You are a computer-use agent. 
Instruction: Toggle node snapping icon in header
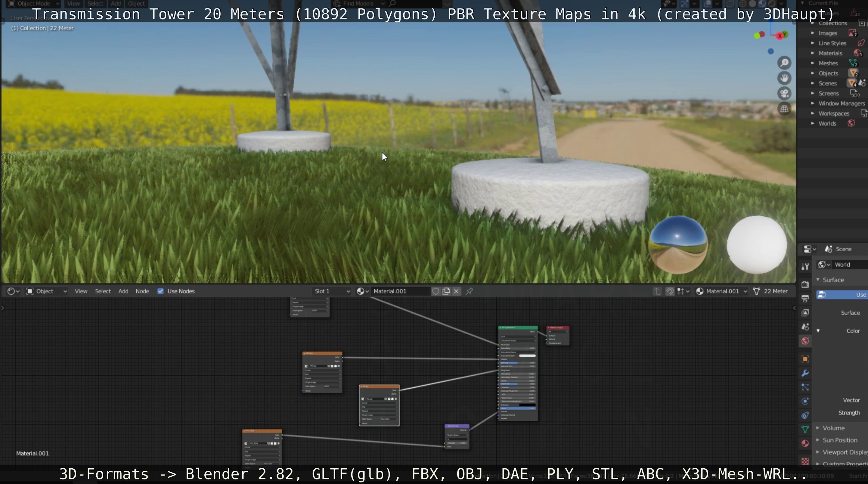click(670, 291)
